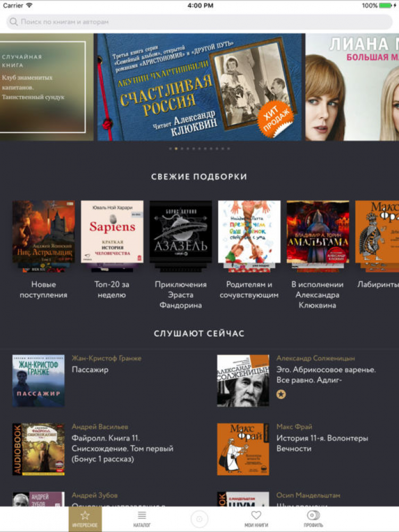Select author Андрей Васильев
The height and width of the screenshot is (532, 399).
100,427
